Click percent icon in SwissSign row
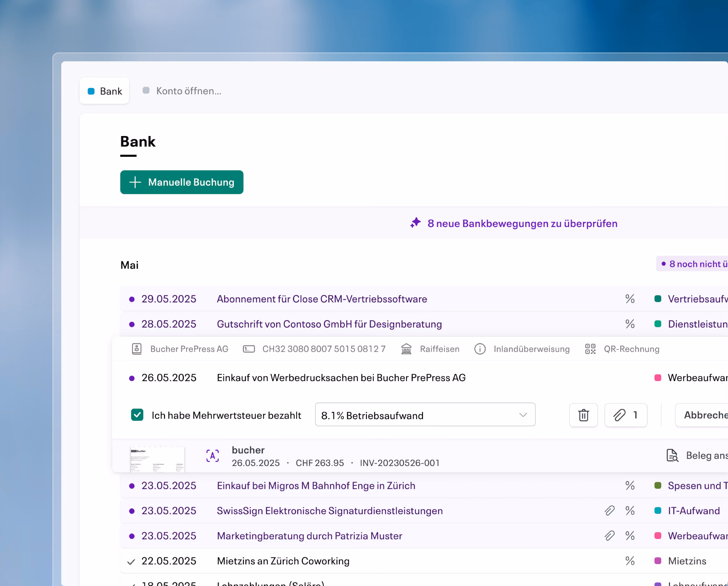Screen dimensions: 728x586 point(630,510)
